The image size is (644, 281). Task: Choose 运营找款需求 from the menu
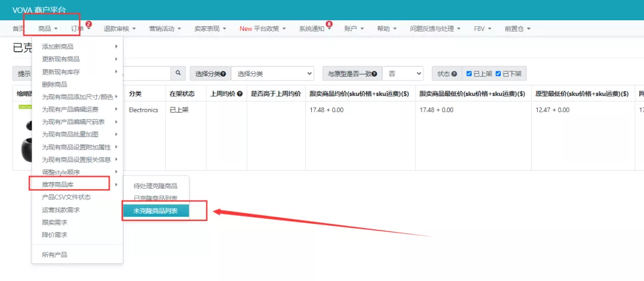click(77, 210)
